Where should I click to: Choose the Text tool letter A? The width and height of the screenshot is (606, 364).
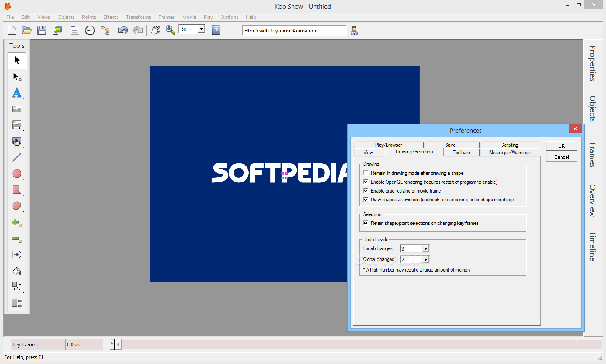17,92
